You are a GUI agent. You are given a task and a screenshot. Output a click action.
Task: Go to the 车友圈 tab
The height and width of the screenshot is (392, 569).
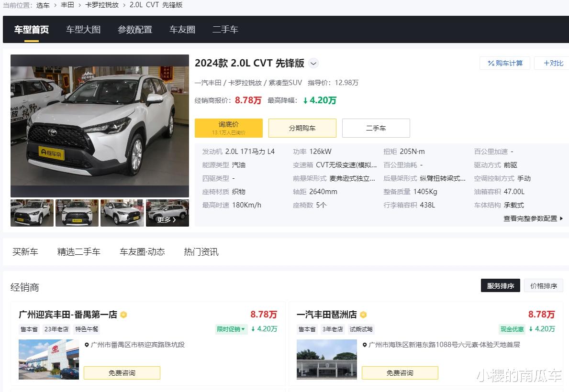click(182, 29)
